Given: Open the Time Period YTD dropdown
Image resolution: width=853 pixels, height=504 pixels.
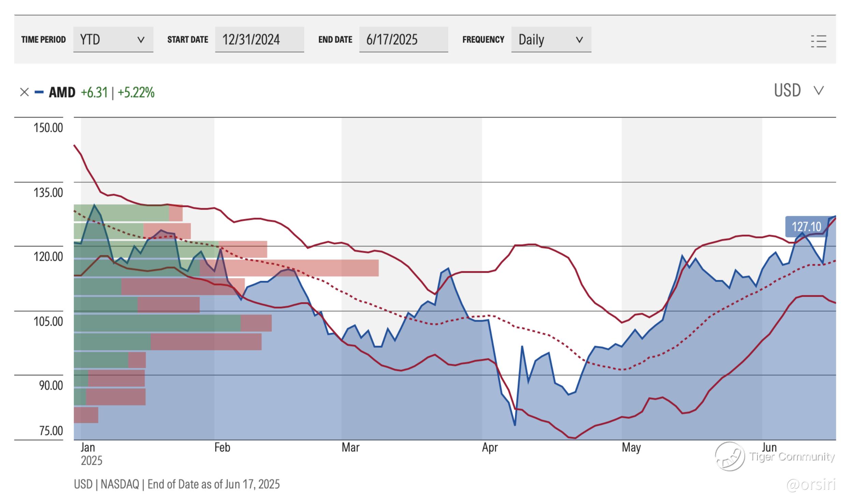Looking at the screenshot, I should pyautogui.click(x=113, y=40).
